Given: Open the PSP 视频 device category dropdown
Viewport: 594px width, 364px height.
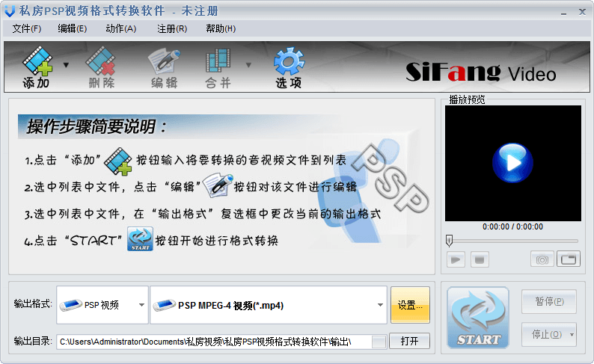Looking at the screenshot, I should (141, 305).
